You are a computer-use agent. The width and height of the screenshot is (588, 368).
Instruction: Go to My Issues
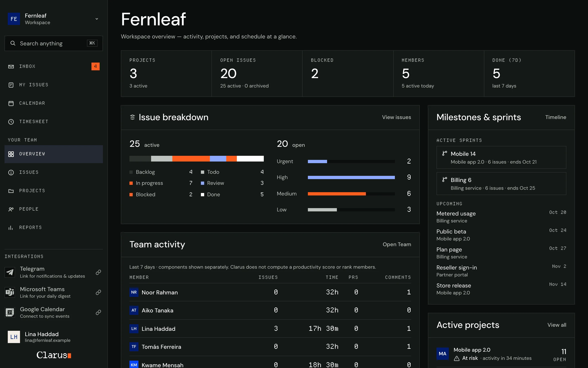click(x=54, y=85)
